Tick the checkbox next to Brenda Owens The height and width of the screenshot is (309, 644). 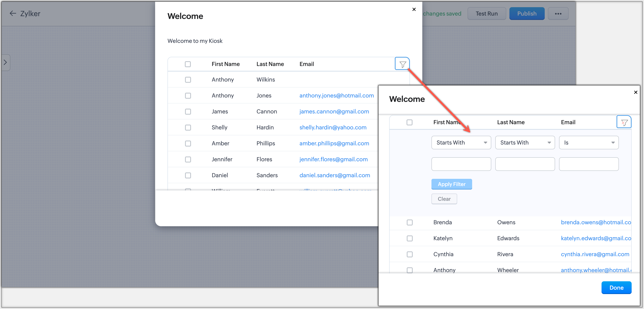pyautogui.click(x=410, y=222)
